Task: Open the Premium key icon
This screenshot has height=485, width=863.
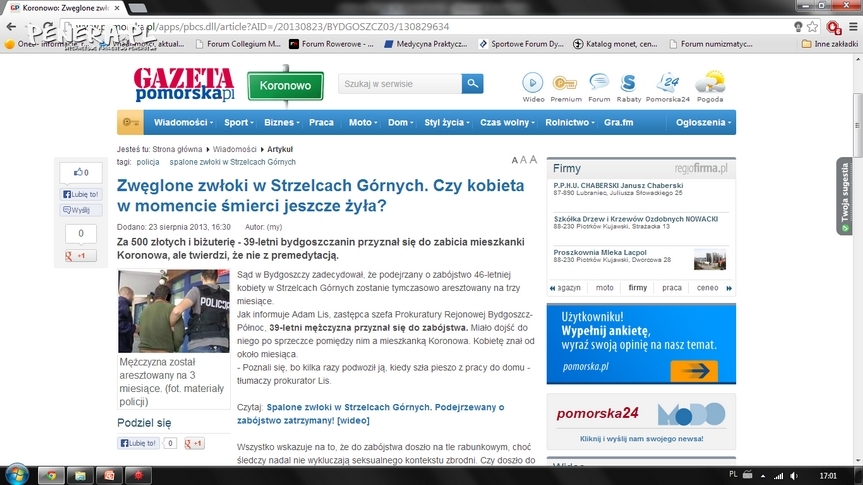Action: 565,83
